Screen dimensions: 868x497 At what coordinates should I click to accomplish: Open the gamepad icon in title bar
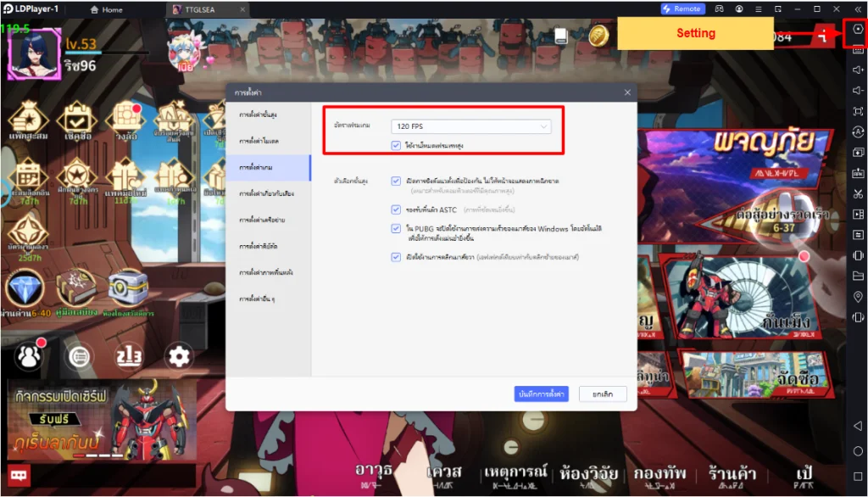719,8
